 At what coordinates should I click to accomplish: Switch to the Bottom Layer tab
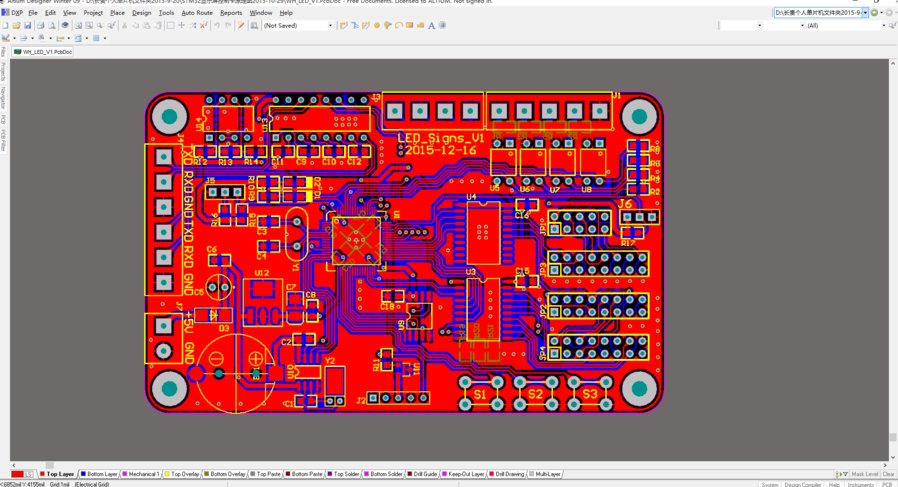(x=99, y=474)
